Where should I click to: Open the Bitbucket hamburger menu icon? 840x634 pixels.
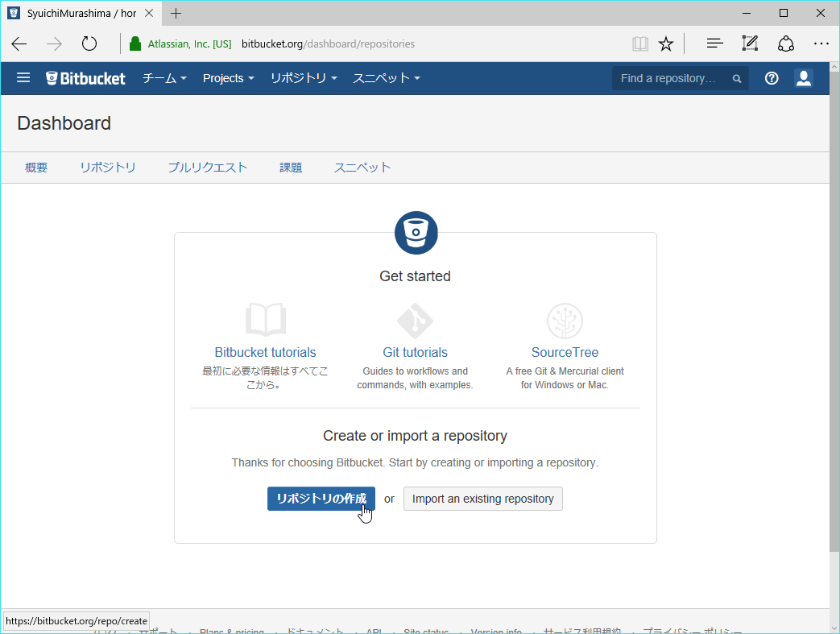pos(23,78)
